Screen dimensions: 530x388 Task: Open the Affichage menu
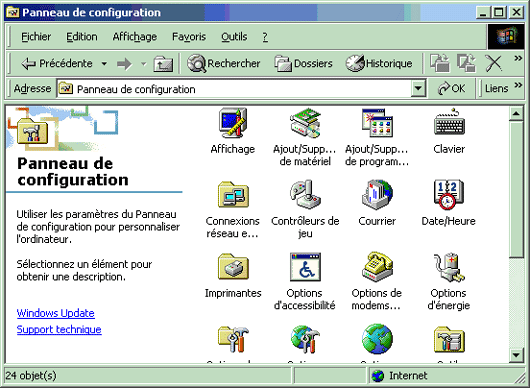(x=135, y=37)
